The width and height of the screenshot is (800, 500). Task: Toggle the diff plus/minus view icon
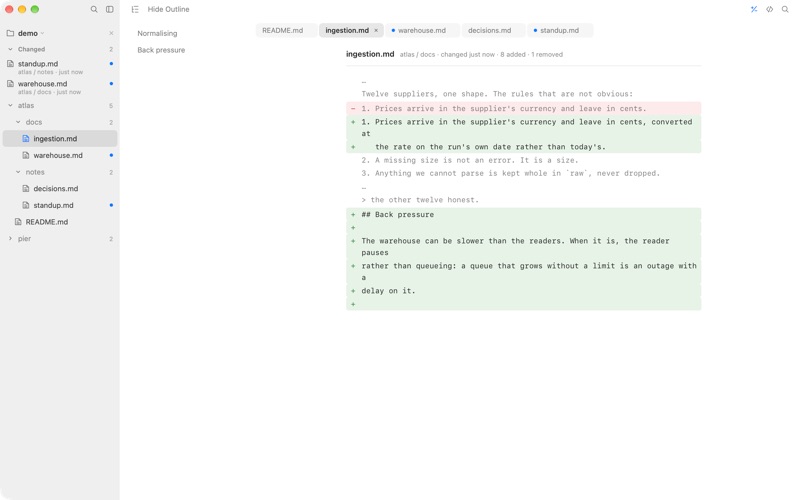pyautogui.click(x=754, y=9)
